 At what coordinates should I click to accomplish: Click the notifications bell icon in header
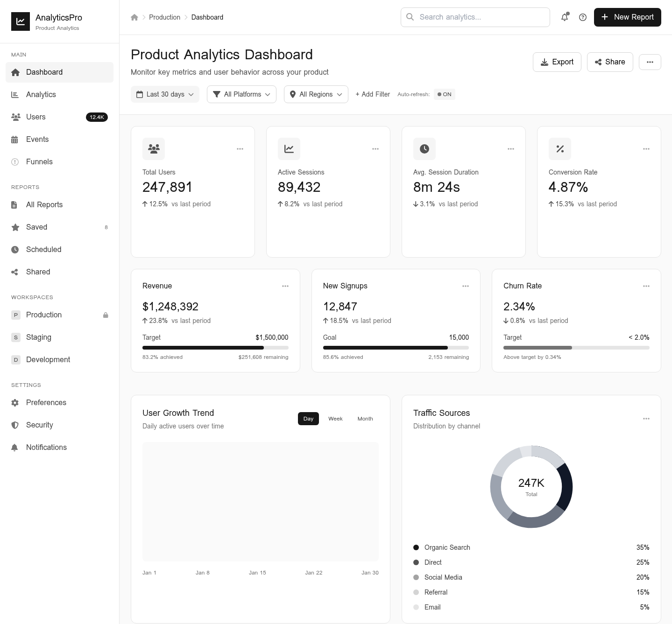point(565,17)
